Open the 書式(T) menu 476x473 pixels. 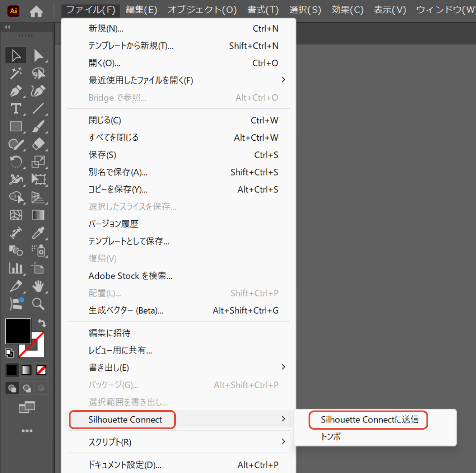[x=263, y=10]
